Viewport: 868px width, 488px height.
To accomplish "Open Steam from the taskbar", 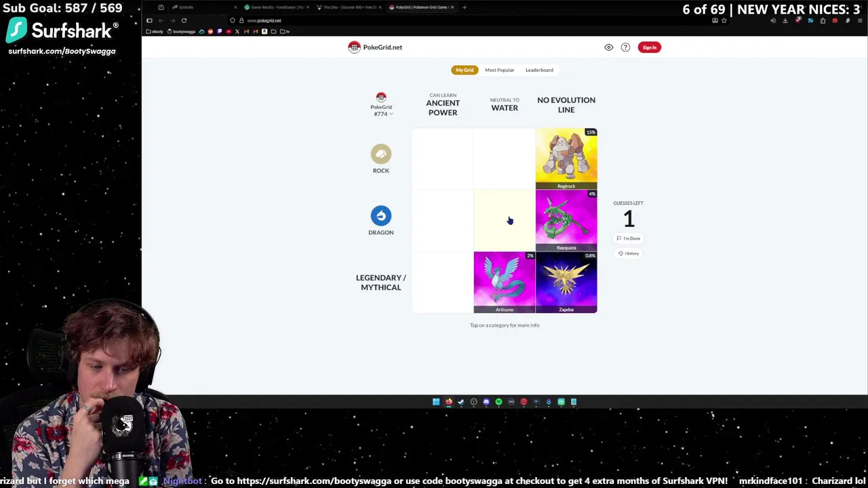I will (461, 402).
